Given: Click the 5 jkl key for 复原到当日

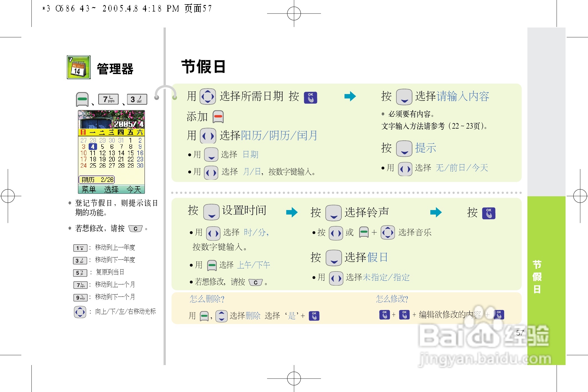Looking at the screenshot, I should 80,273.
